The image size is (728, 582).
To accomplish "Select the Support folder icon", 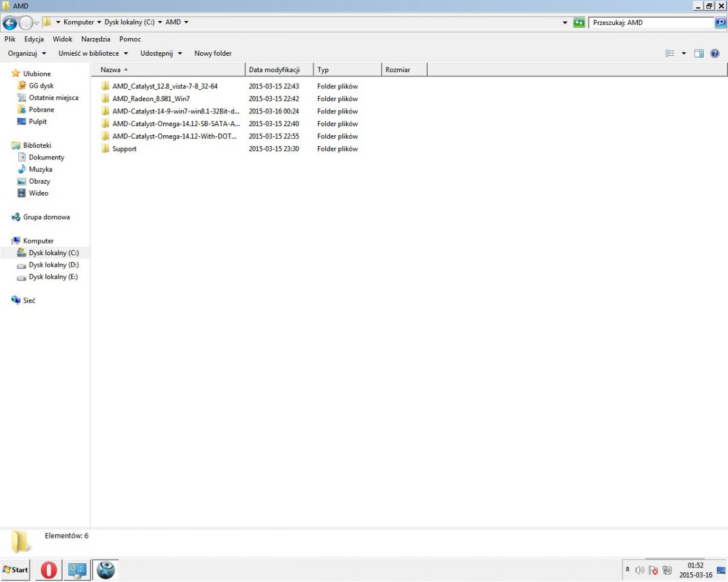I will [106, 149].
